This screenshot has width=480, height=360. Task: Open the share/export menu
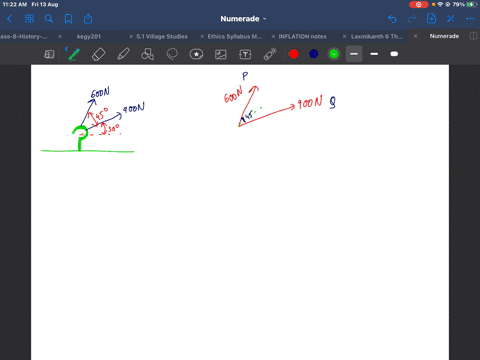click(88, 19)
